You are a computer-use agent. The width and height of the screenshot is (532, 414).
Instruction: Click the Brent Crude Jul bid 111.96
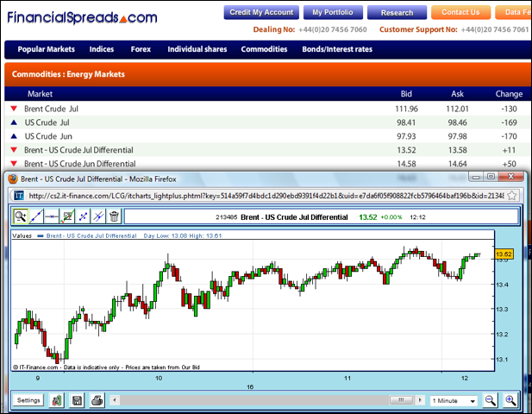[x=406, y=109]
